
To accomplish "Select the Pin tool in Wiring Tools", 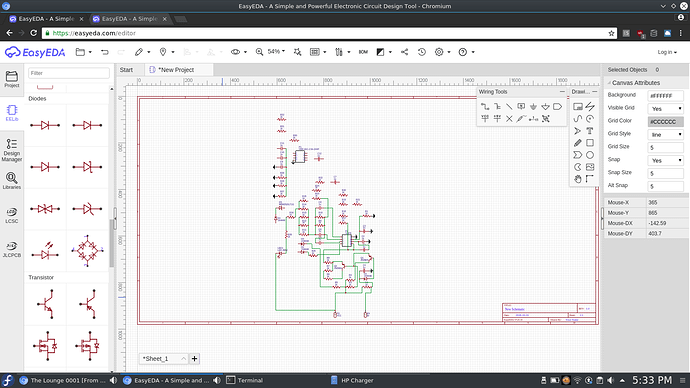I will pyautogui.click(x=533, y=118).
